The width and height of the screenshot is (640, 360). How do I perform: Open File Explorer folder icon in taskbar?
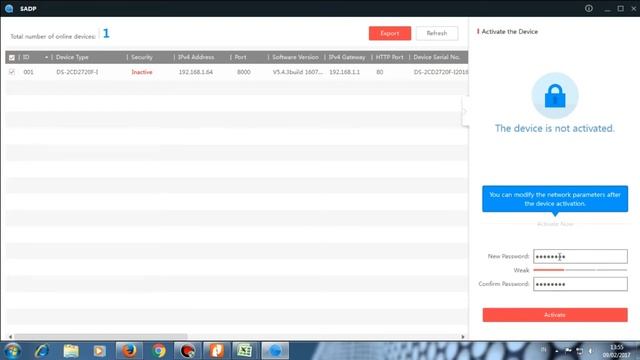coord(71,351)
